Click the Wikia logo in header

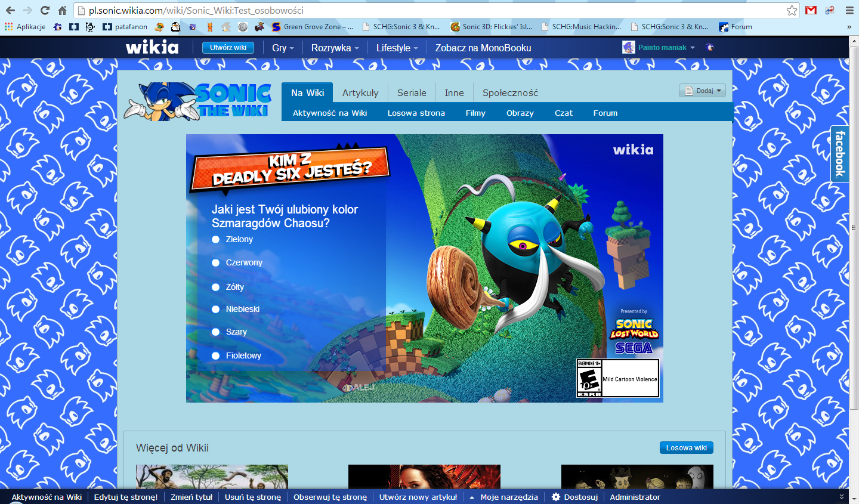click(x=152, y=48)
